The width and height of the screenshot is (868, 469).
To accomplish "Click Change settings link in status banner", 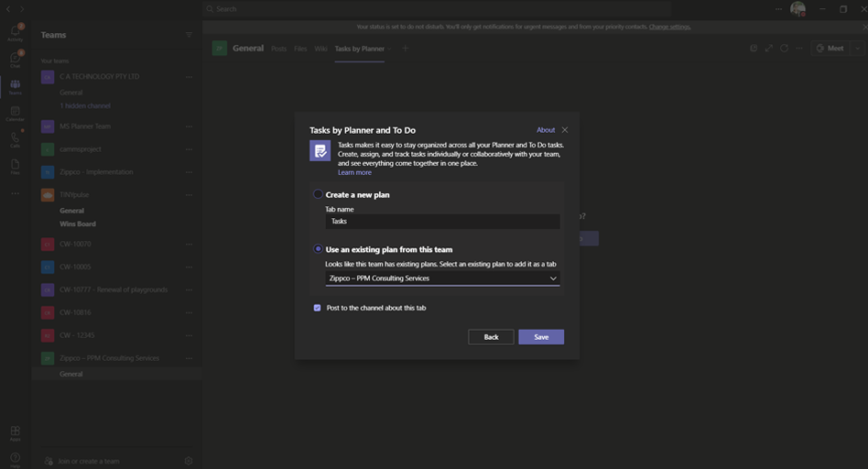I will pos(669,27).
